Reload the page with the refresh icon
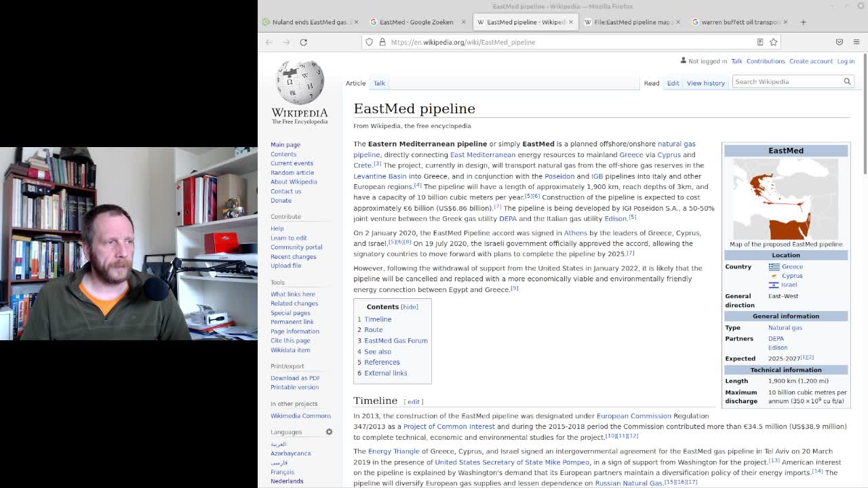The width and height of the screenshot is (868, 488). click(303, 42)
